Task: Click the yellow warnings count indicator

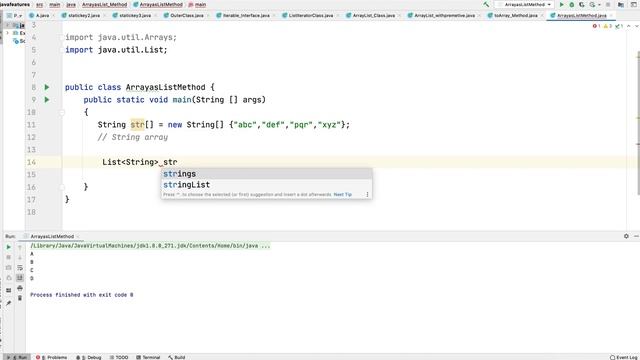Action: pyautogui.click(x=607, y=26)
